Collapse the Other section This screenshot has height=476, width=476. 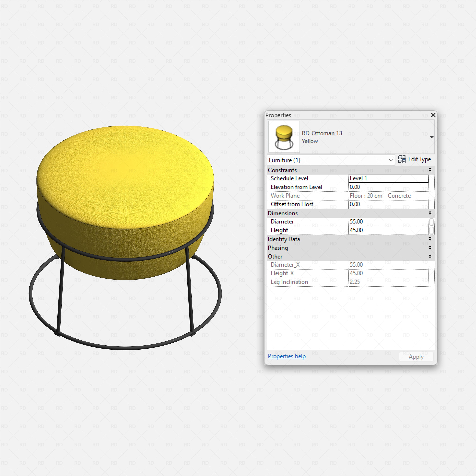430,256
